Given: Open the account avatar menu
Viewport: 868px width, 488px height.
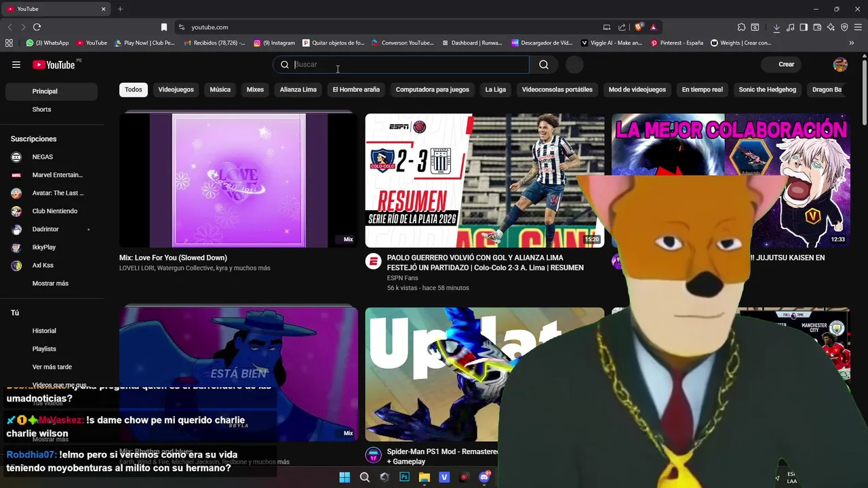Looking at the screenshot, I should pyautogui.click(x=840, y=64).
